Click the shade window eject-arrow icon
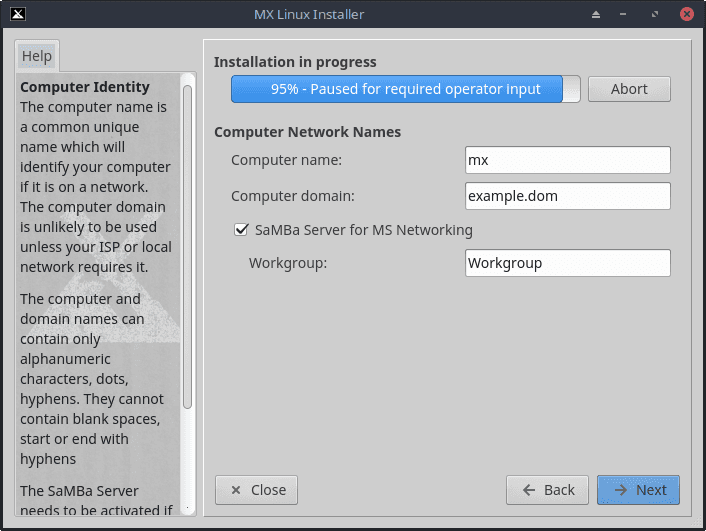Viewport: 706px width, 531px height. pyautogui.click(x=596, y=14)
